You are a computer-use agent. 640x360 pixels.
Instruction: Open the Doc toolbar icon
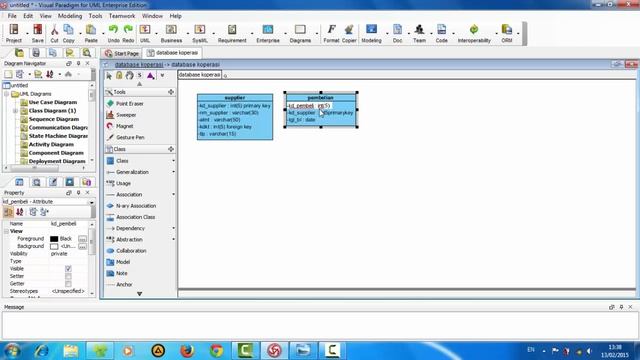(x=398, y=33)
